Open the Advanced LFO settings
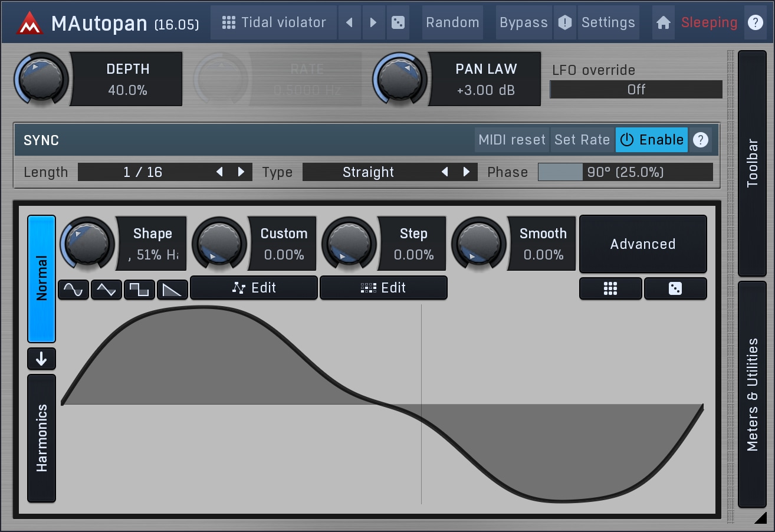This screenshot has width=775, height=532. click(643, 244)
